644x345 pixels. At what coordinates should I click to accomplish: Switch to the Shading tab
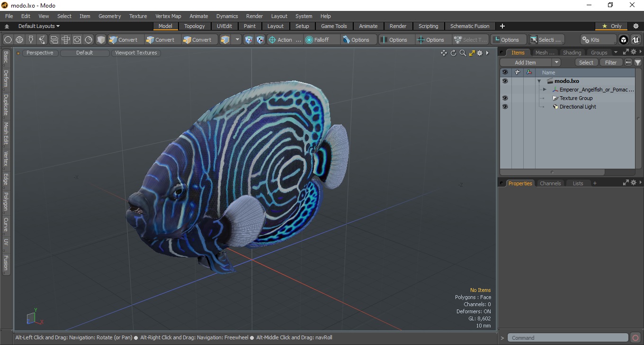coord(572,53)
